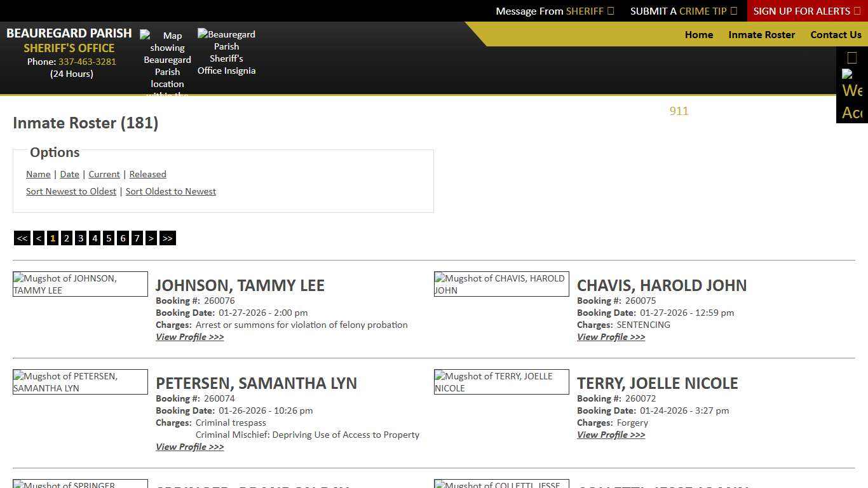
Task: Open the Inmate Roster menu item
Action: tap(761, 35)
